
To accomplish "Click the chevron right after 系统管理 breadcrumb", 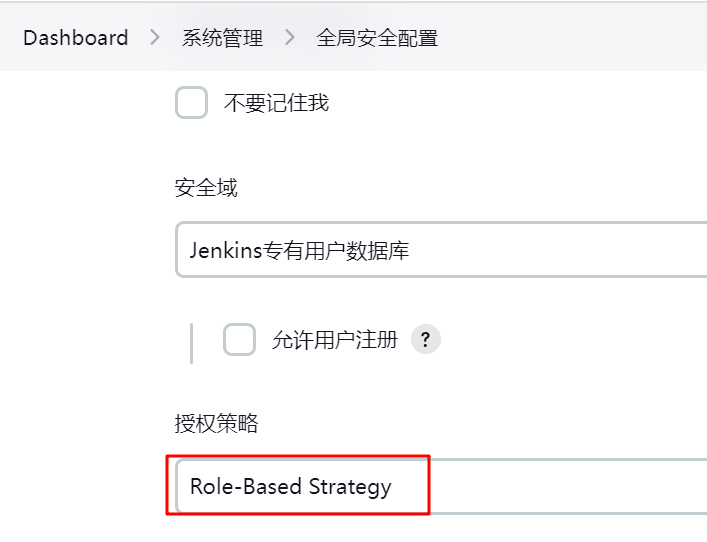I will point(290,38).
